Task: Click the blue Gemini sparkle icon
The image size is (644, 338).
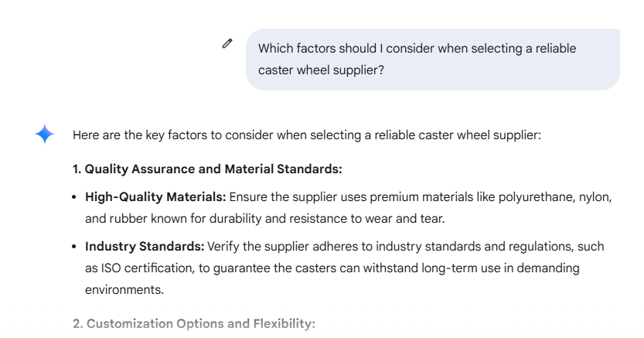Action: [45, 135]
